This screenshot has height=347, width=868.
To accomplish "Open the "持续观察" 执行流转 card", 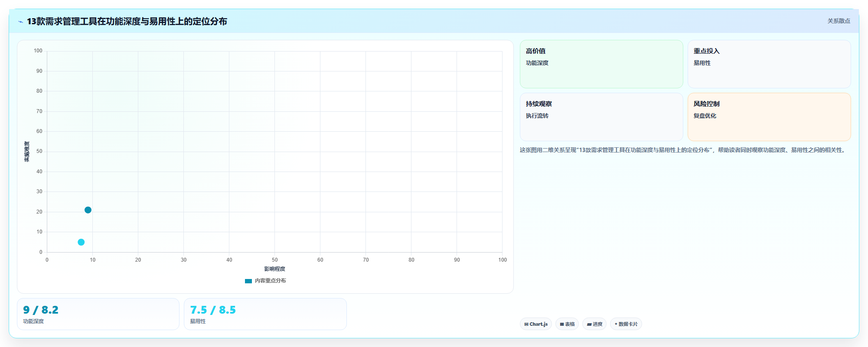I will 601,117.
